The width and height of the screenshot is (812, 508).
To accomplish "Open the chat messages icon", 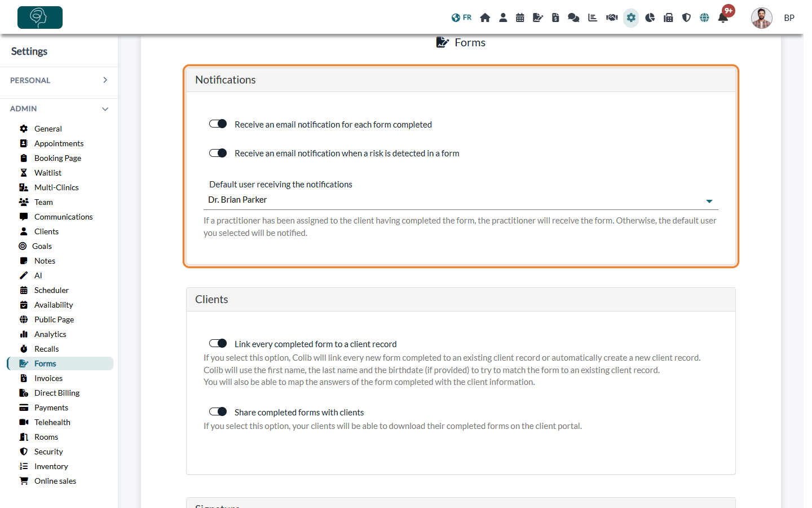I will click(573, 17).
